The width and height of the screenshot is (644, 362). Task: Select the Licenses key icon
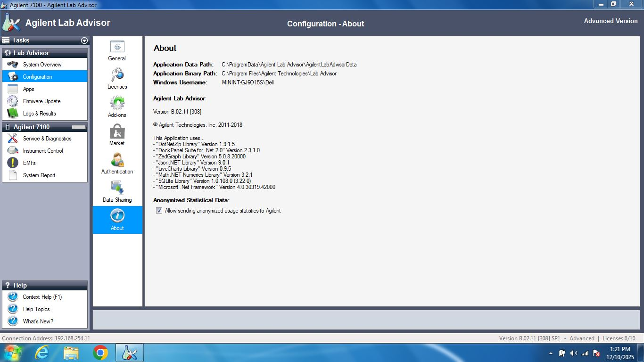click(x=117, y=75)
